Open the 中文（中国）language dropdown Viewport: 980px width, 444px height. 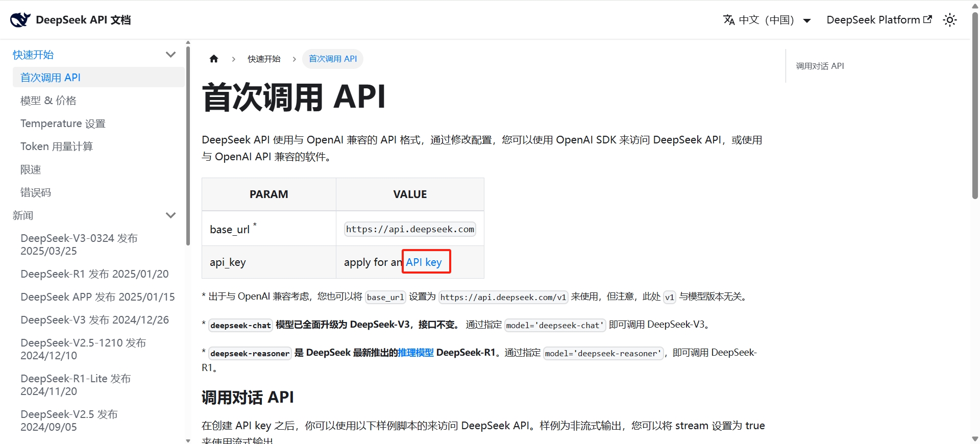coord(767,20)
